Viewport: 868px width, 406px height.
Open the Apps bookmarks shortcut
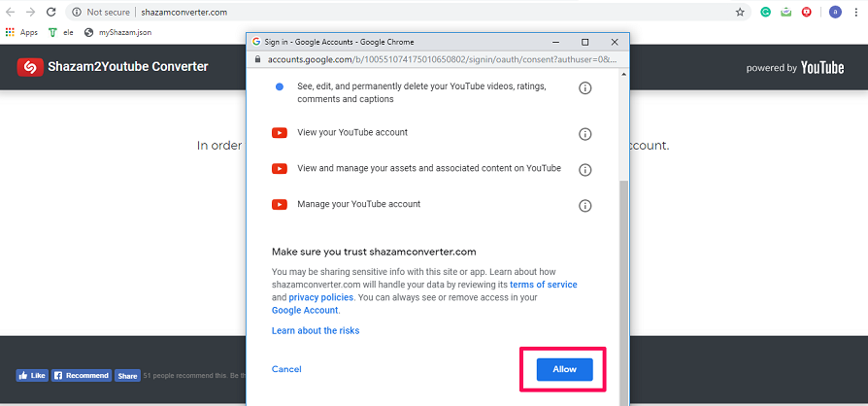tap(21, 33)
